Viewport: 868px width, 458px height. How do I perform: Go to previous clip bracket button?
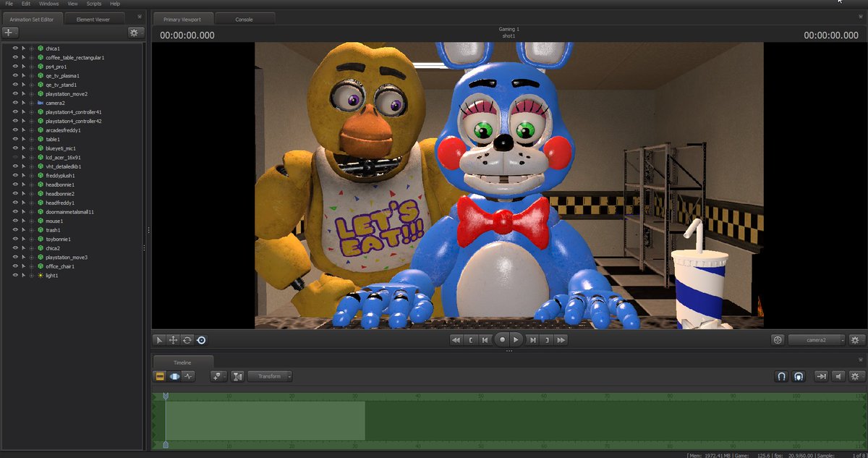472,339
